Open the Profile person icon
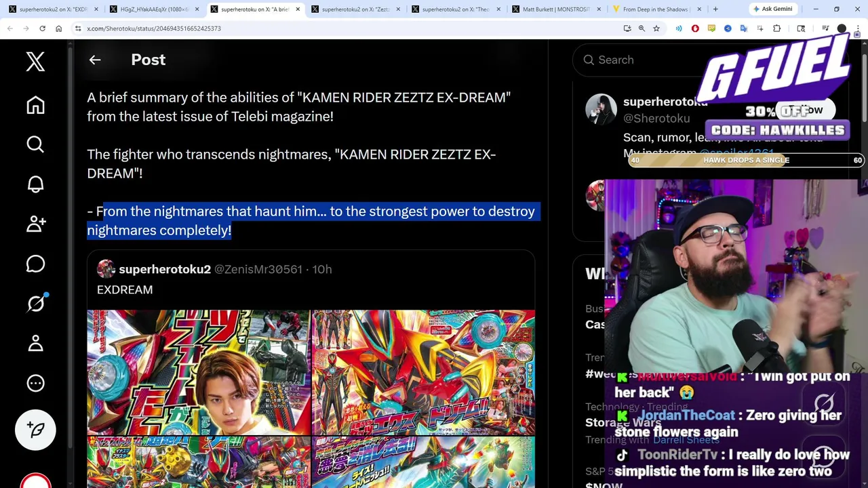868x488 pixels. pos(35,344)
